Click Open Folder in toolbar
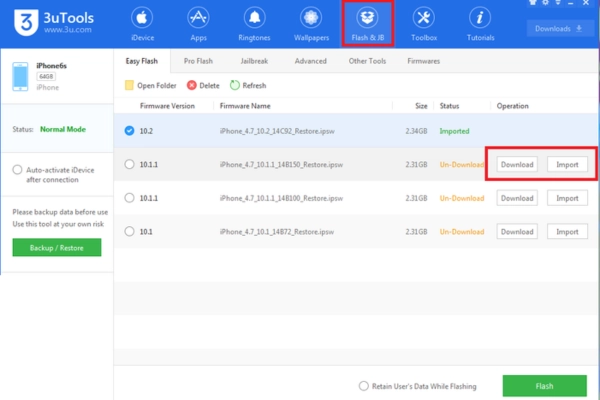This screenshot has width=600, height=400. [129, 86]
